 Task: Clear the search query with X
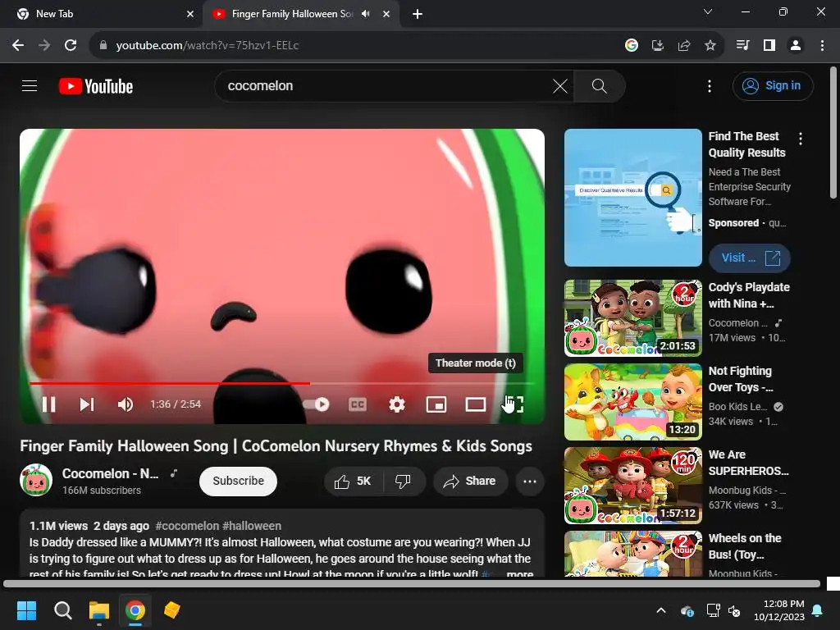(559, 85)
